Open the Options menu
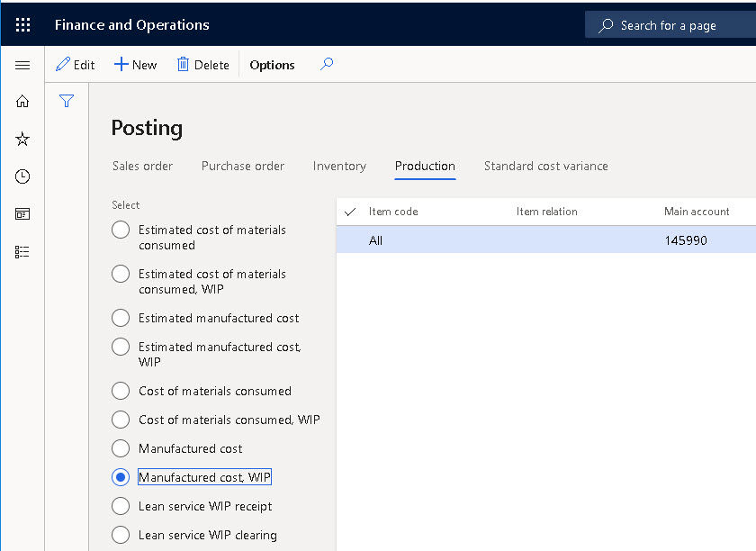This screenshot has width=756, height=551. [x=272, y=64]
